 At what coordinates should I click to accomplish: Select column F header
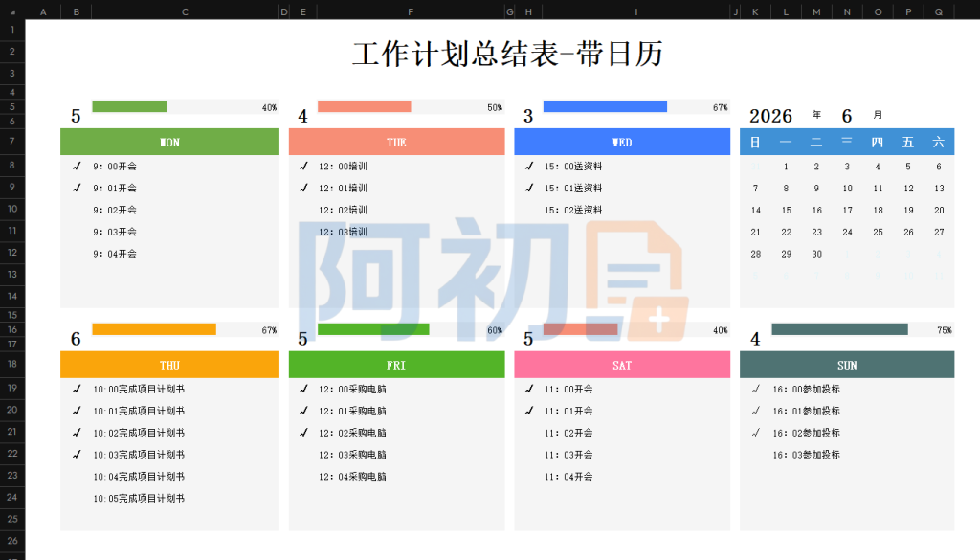pyautogui.click(x=411, y=11)
